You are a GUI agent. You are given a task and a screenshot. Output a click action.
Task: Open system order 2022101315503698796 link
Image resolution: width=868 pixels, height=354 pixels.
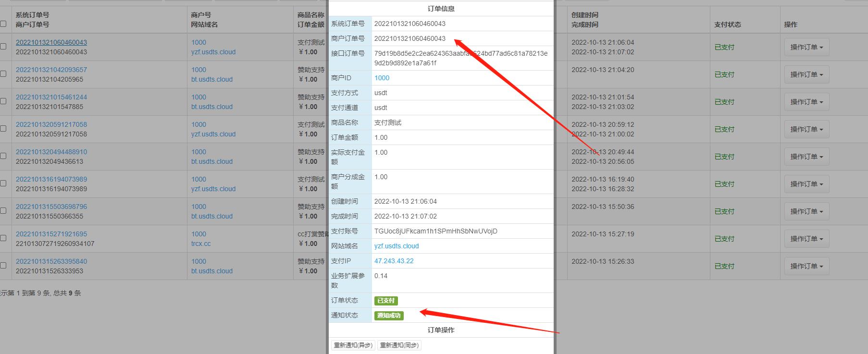click(x=51, y=207)
